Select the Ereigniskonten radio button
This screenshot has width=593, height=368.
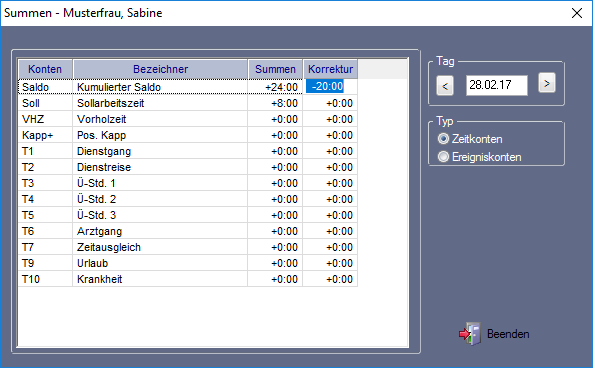[x=443, y=157]
